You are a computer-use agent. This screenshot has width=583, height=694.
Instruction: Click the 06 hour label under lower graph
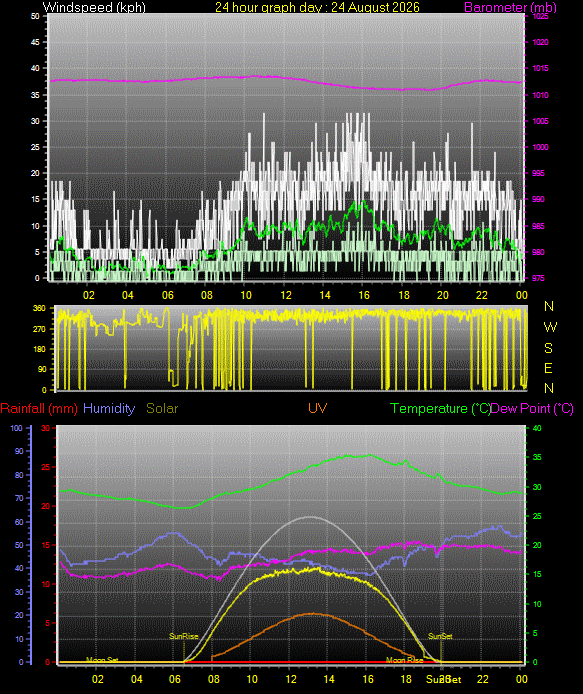(175, 679)
